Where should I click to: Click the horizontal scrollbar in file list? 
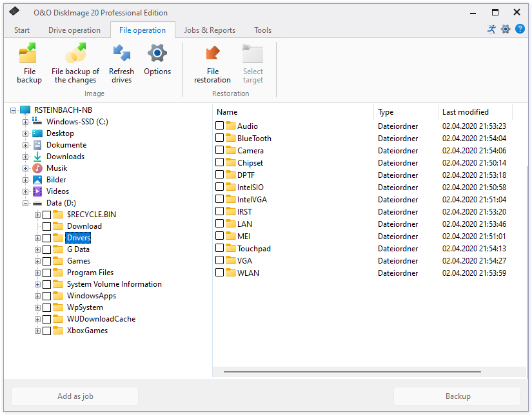351,372
